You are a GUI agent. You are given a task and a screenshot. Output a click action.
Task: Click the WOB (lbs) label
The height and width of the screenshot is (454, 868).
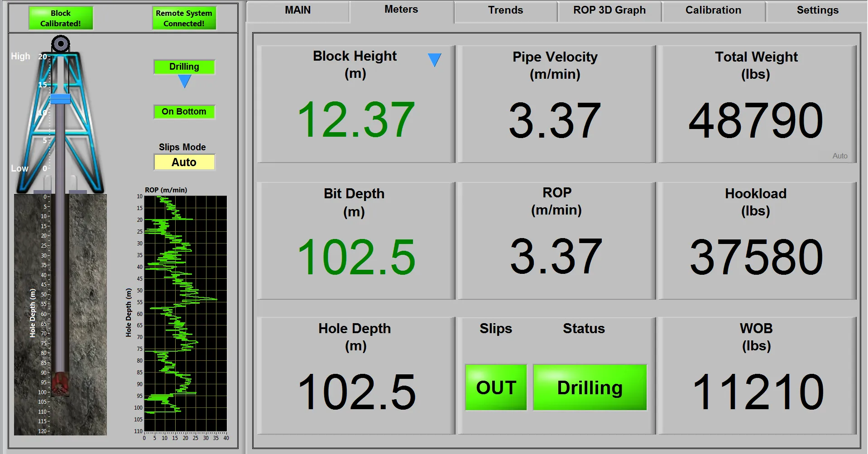(756, 337)
